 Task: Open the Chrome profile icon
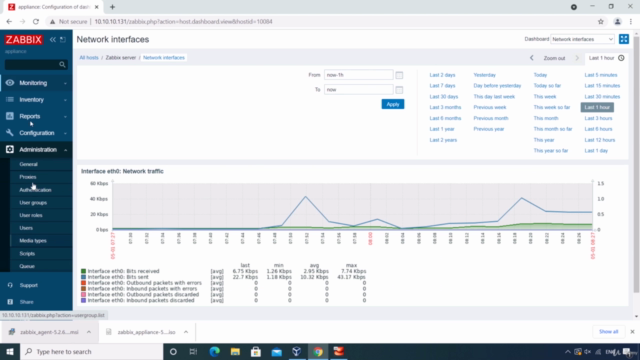[x=618, y=22]
